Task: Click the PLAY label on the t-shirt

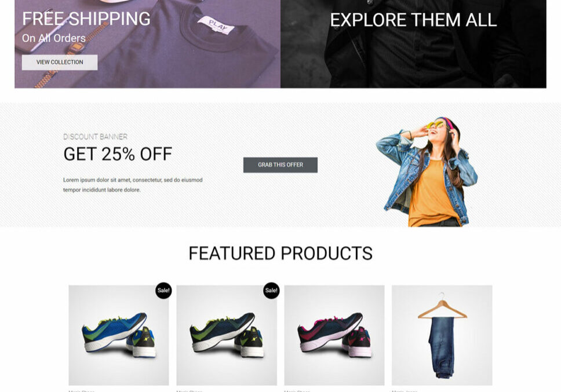Action: click(x=216, y=25)
